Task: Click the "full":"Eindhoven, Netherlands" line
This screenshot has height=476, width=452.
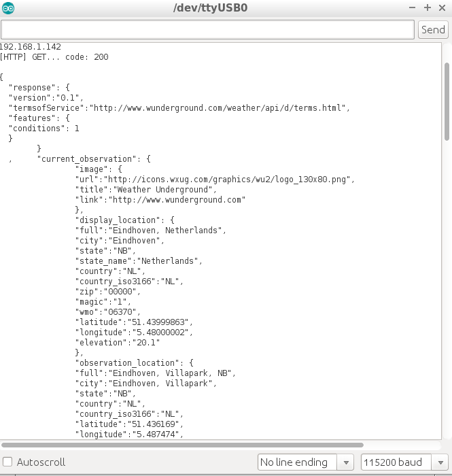Action: 150,231
